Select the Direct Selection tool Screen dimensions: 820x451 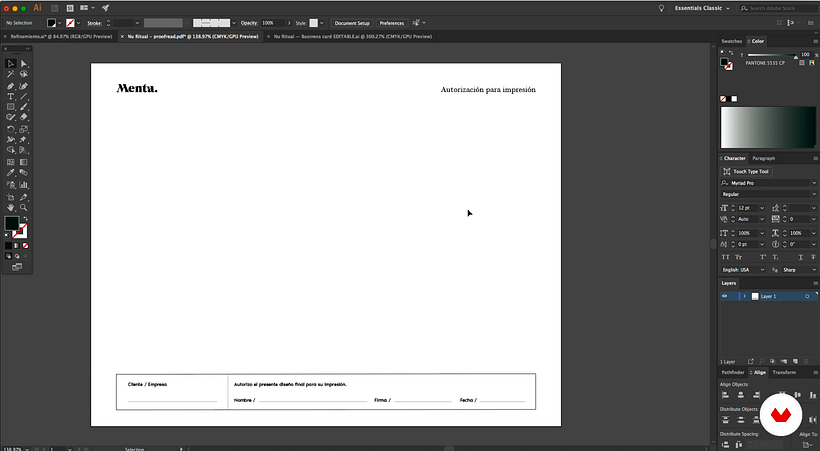[24, 63]
